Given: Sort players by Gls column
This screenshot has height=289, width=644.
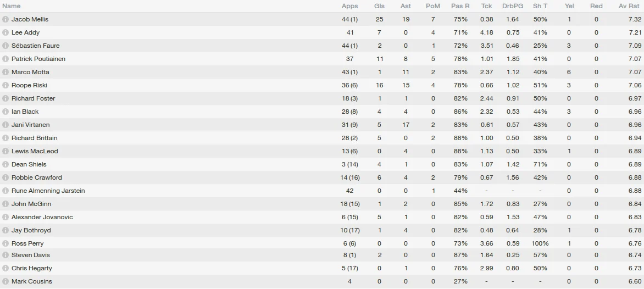Looking at the screenshot, I should pyautogui.click(x=379, y=6).
